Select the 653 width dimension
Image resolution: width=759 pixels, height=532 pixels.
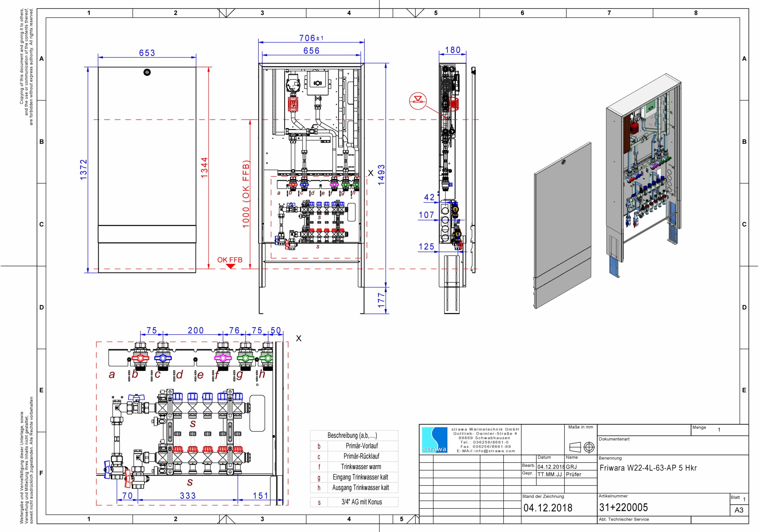point(147,53)
